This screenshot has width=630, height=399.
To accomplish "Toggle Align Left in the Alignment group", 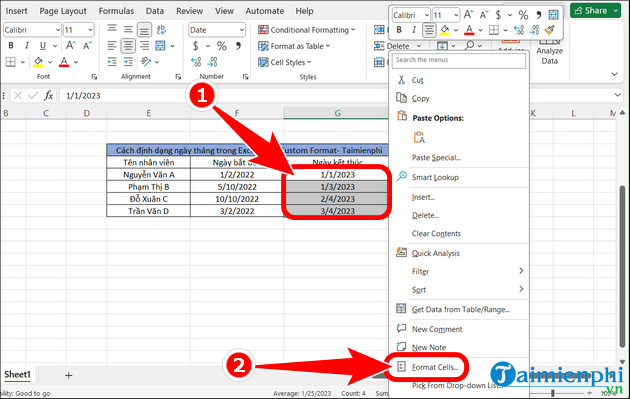I will [x=112, y=45].
